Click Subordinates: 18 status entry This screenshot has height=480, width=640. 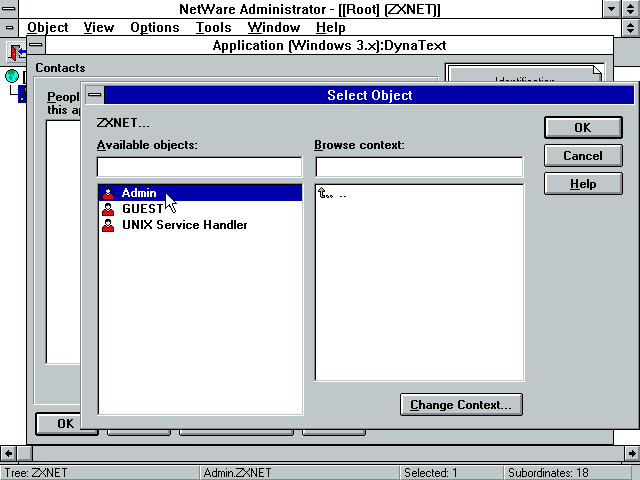tap(548, 473)
